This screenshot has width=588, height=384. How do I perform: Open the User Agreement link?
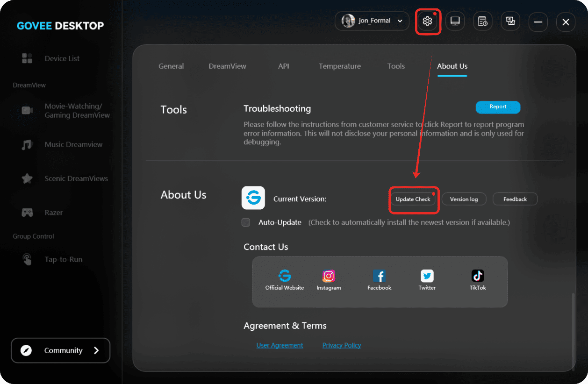point(280,345)
